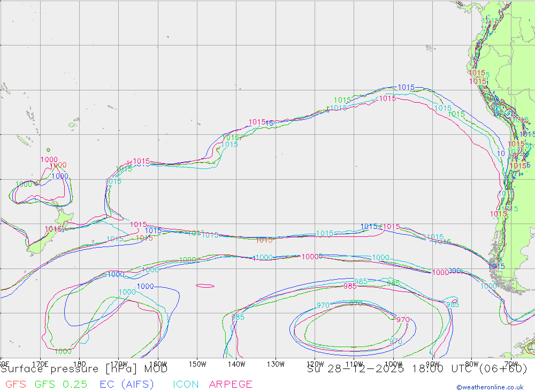Click the blue EC (AIFS) legend label
The height and width of the screenshot is (392, 535).
pyautogui.click(x=126, y=384)
